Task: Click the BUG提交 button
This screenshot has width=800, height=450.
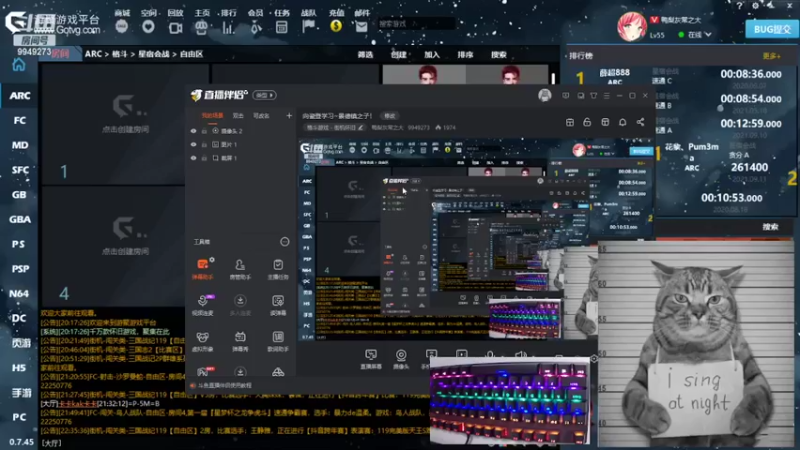Action: [772, 29]
